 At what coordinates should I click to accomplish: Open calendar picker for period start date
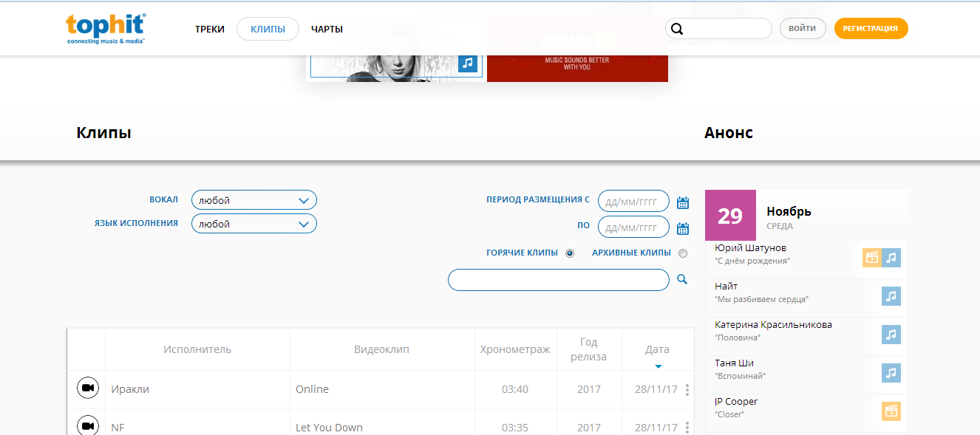(x=683, y=202)
